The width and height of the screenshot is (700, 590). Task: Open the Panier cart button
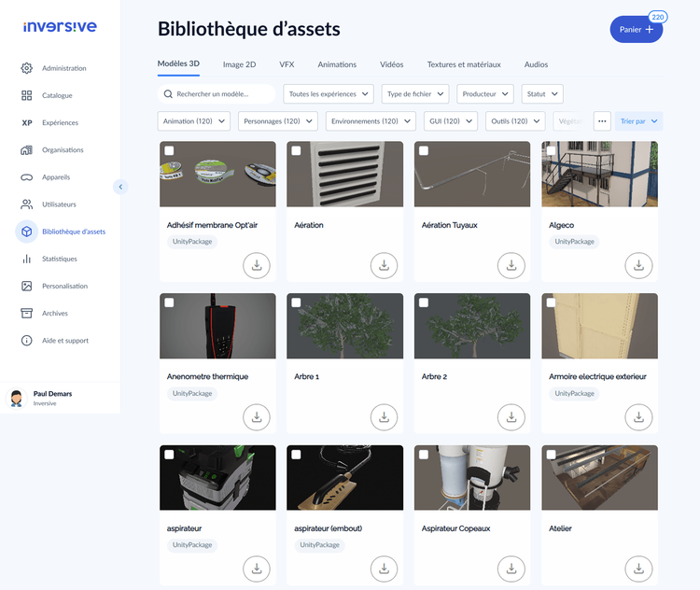click(637, 30)
